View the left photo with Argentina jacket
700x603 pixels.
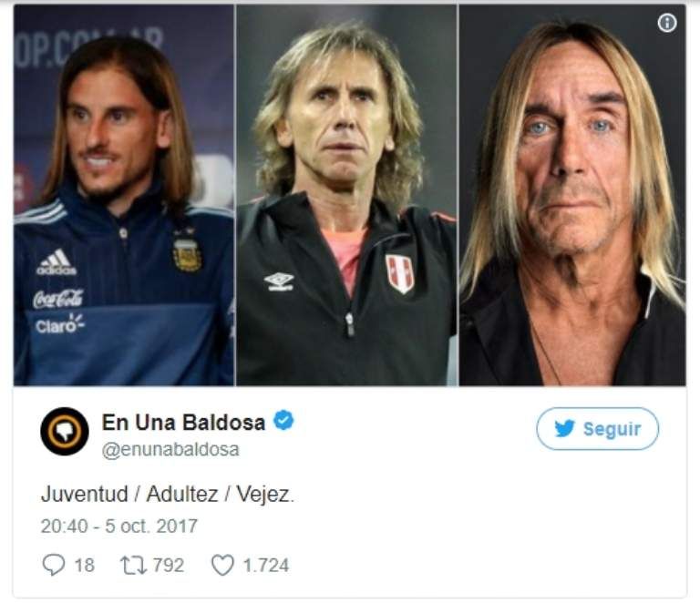(124, 195)
